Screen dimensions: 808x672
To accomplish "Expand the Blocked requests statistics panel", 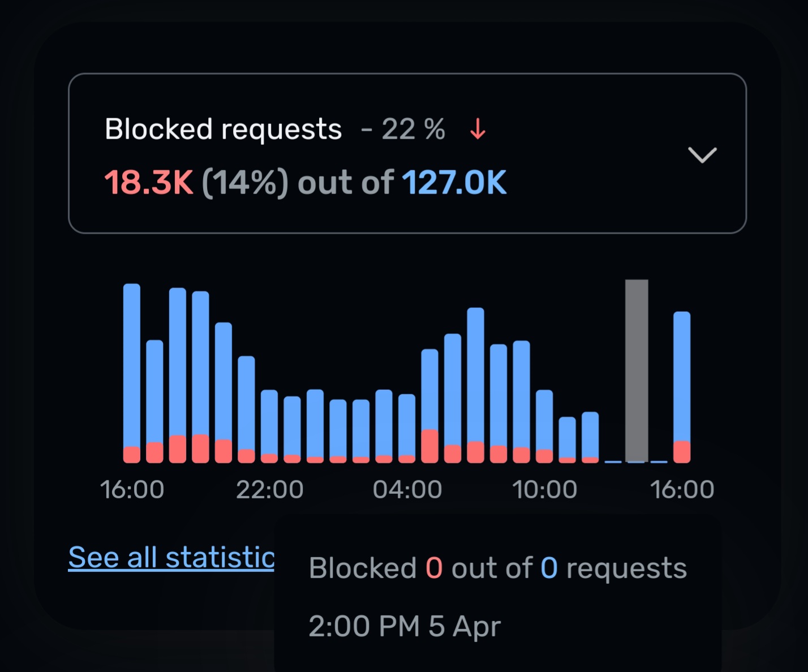I will tap(703, 155).
